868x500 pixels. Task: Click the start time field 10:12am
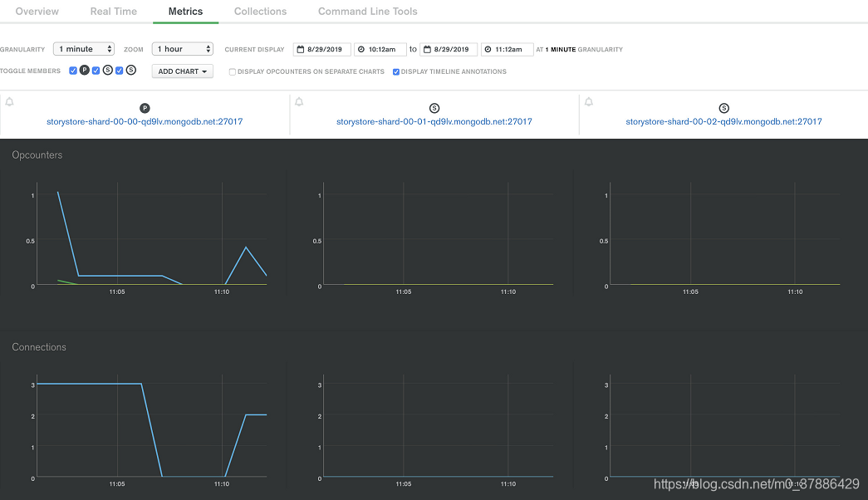(380, 49)
